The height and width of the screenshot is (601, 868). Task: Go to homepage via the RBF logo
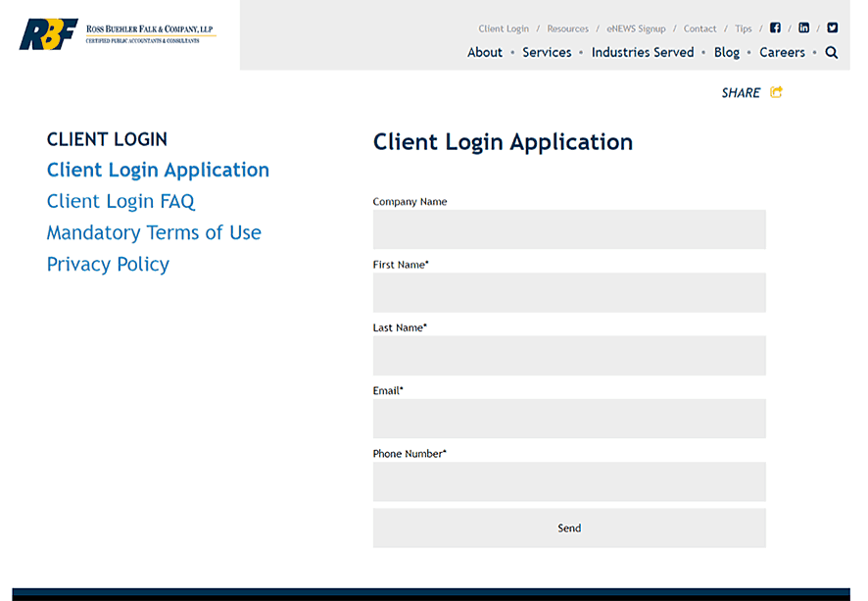coord(118,34)
